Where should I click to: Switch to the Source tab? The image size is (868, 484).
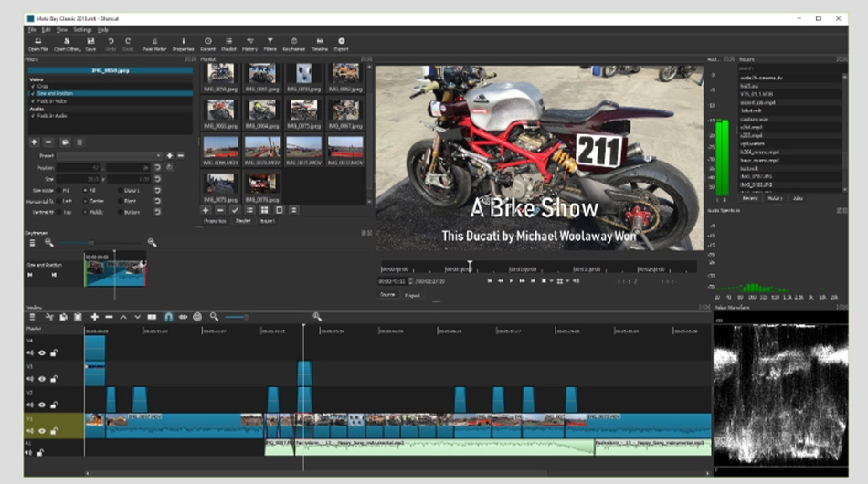click(387, 295)
